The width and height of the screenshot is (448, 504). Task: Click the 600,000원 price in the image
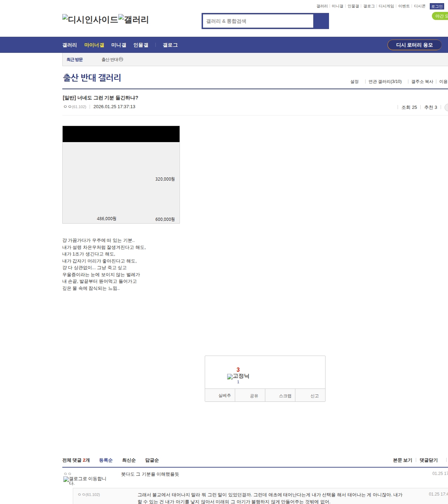point(165,219)
